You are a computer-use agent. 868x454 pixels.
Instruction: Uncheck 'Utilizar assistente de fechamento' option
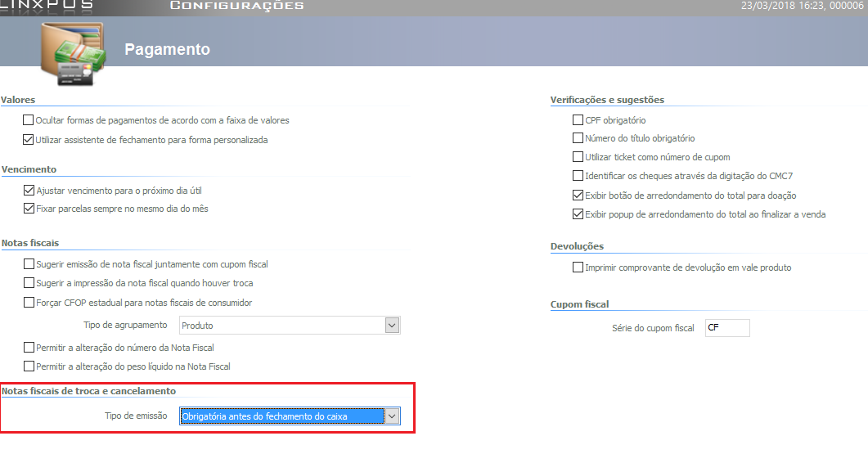pos(29,140)
